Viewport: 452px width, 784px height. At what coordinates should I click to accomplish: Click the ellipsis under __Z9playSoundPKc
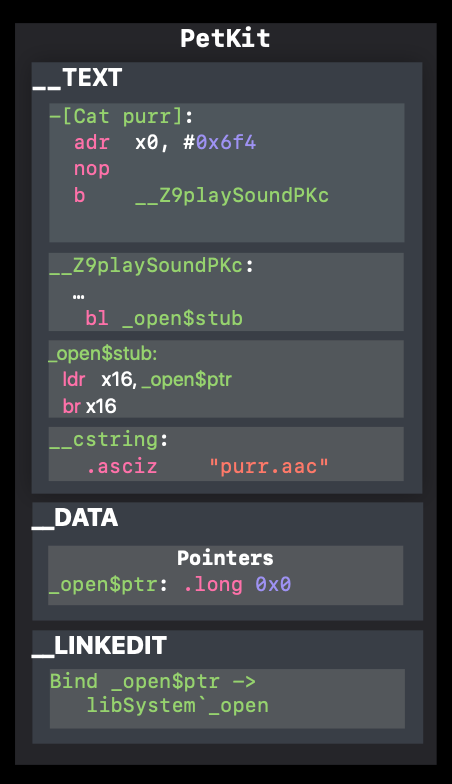coord(78,297)
